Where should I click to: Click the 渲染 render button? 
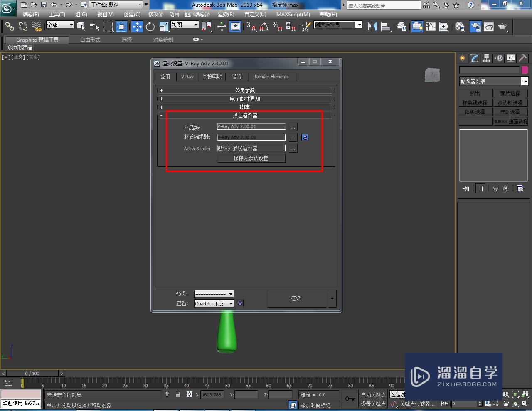296,299
